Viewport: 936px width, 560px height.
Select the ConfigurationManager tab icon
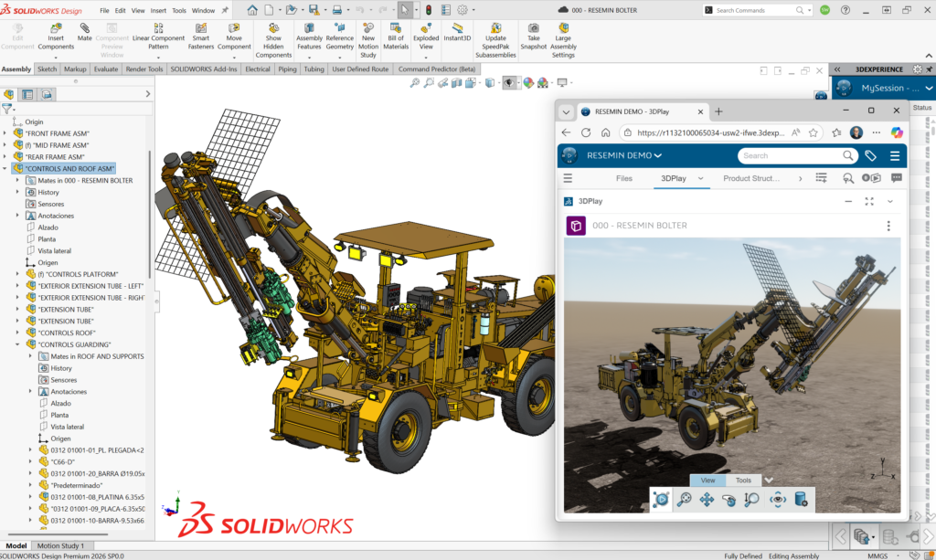pyautogui.click(x=47, y=94)
